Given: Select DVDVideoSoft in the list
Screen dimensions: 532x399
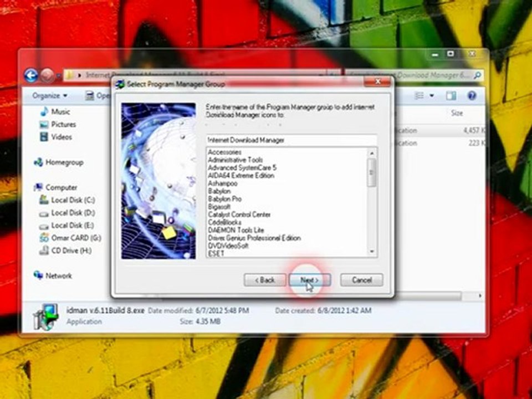Looking at the screenshot, I should (x=228, y=245).
